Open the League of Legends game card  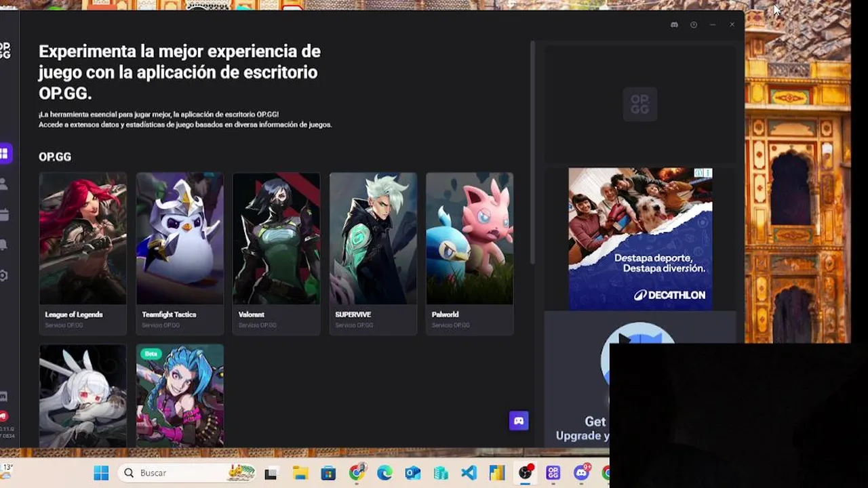coord(83,253)
